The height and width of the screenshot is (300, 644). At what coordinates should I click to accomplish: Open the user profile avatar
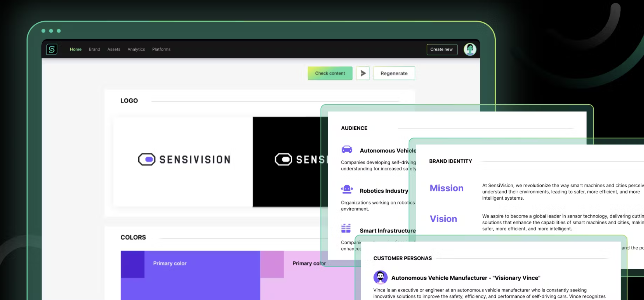(470, 49)
